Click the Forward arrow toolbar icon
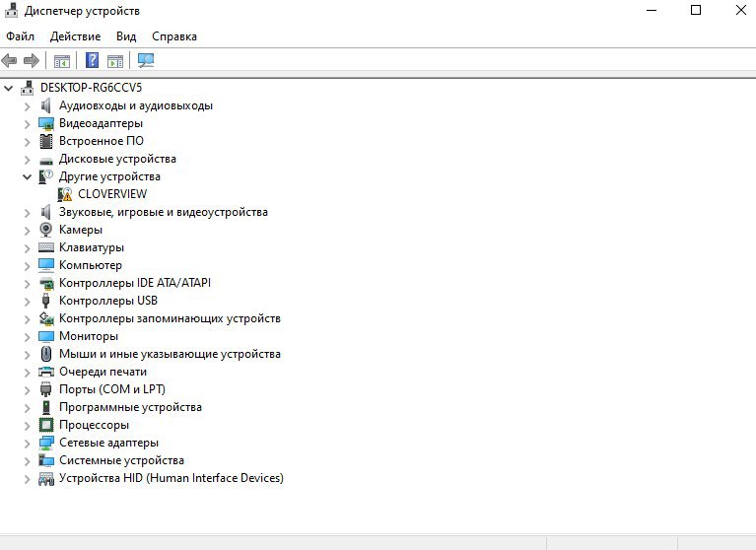Viewport: 756px width, 550px height. (32, 61)
